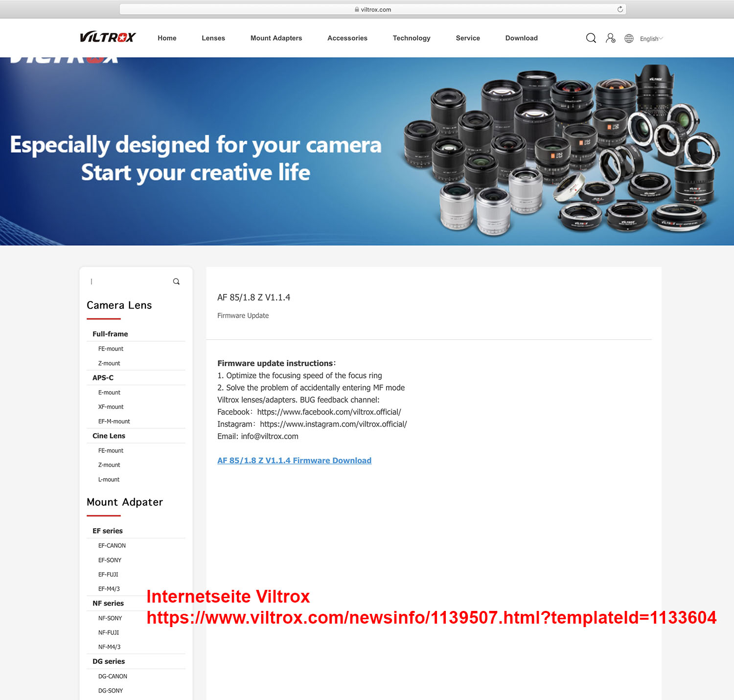Select Z-mount under Cine Lens
The image size is (734, 700).
point(109,465)
